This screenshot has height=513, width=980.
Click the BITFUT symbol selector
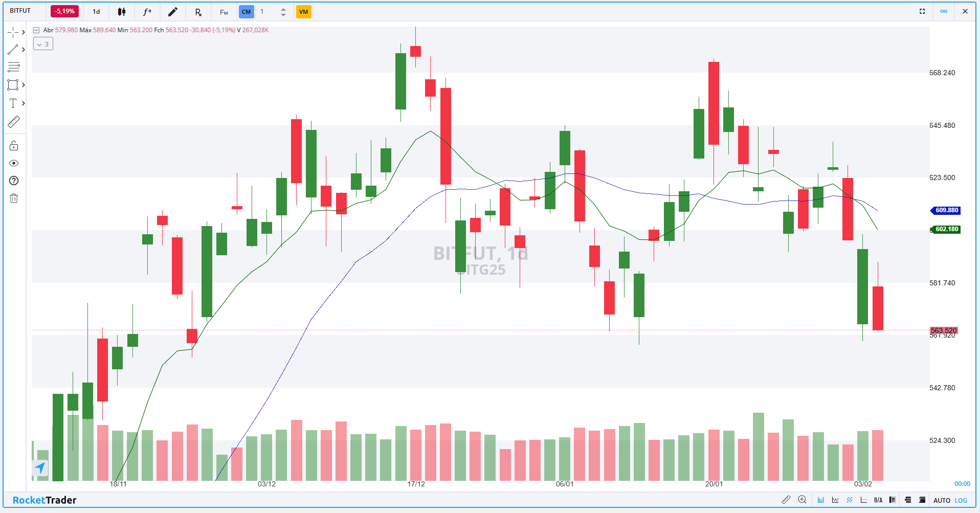tap(20, 11)
